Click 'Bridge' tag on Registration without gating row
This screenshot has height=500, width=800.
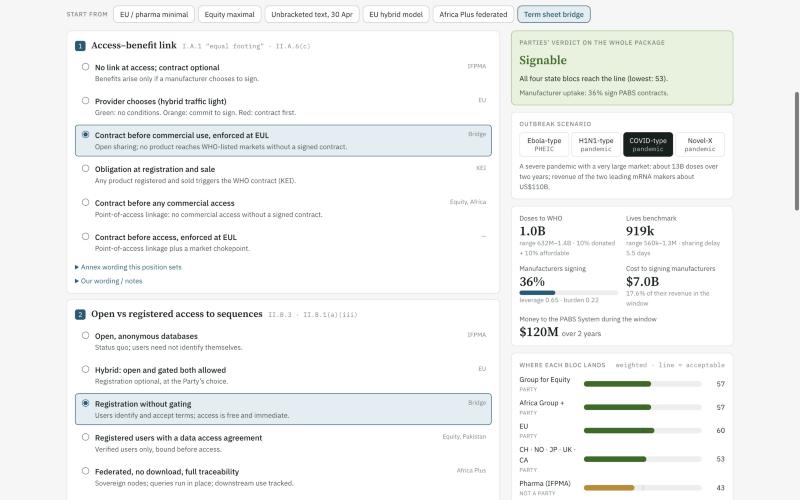click(x=477, y=403)
